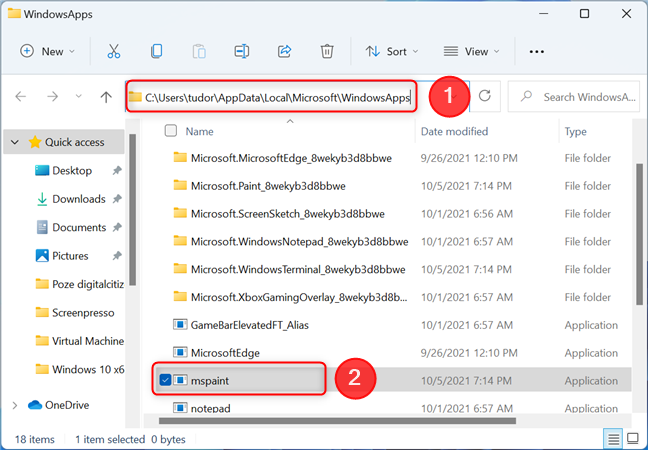Click the horizontal scrollbar of file list
Image resolution: width=648 pixels, height=450 pixels.
[x=337, y=421]
